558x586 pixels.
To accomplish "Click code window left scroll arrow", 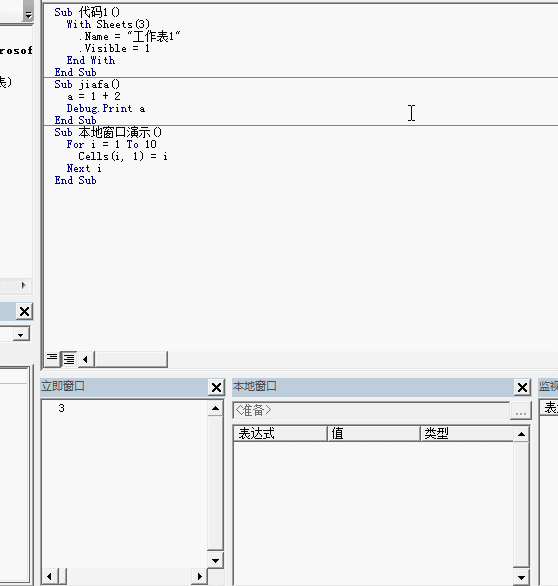I will (86, 360).
